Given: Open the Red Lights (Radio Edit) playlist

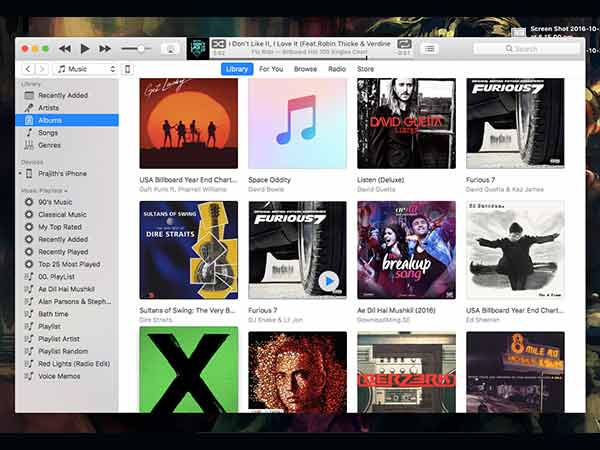Looking at the screenshot, I should coord(67,364).
